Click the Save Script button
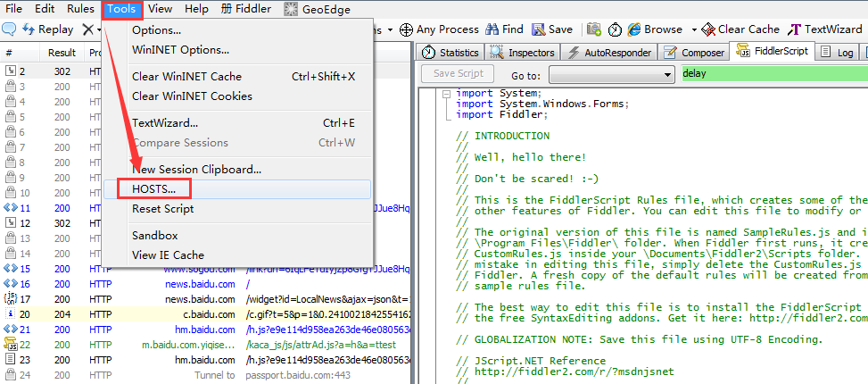868x384 pixels. click(x=459, y=73)
